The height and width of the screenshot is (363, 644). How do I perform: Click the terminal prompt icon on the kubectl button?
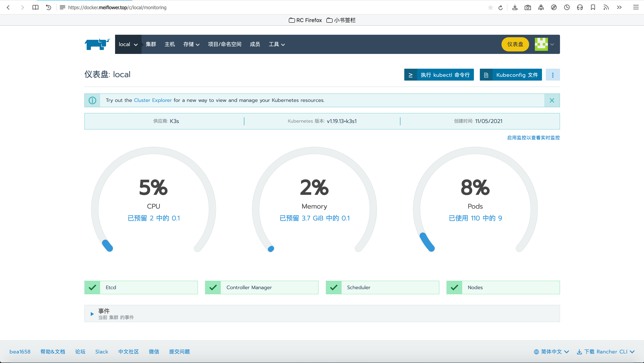[410, 75]
